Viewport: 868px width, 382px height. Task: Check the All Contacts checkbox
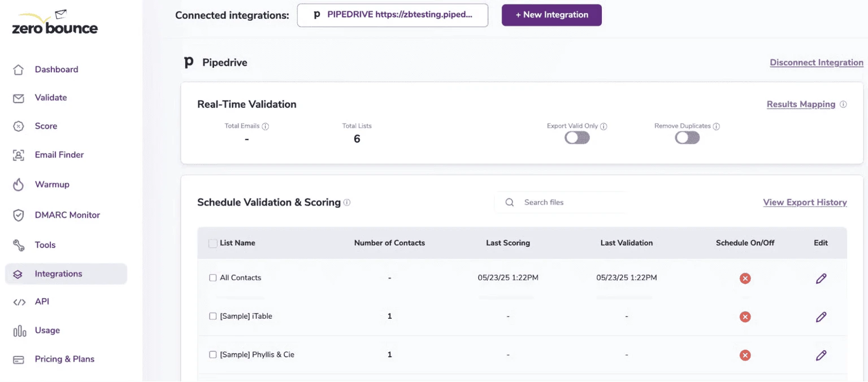[x=212, y=277]
